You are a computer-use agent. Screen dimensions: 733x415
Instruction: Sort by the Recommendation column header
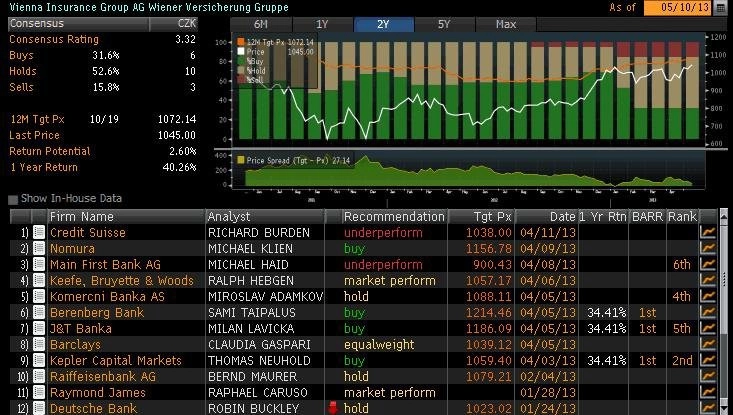click(x=394, y=216)
